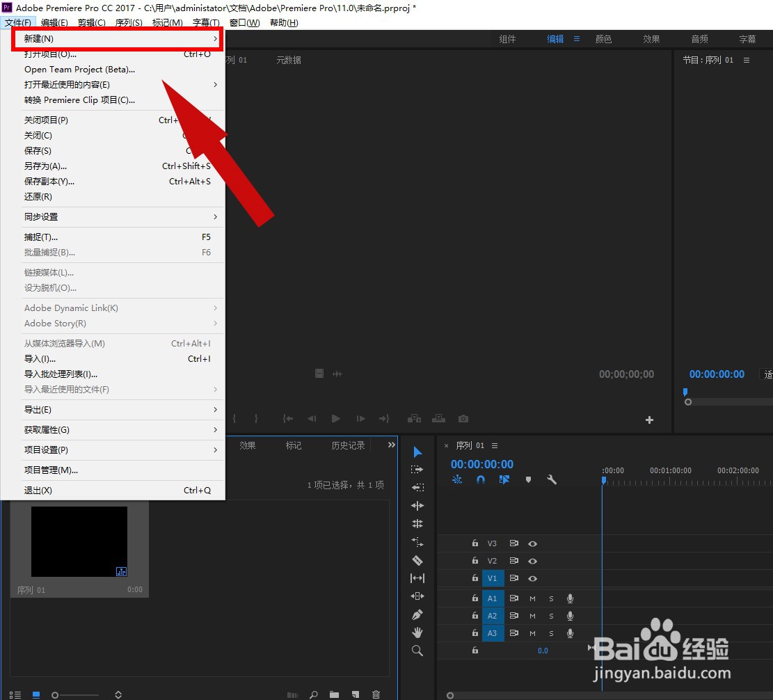Toggle V1 track output eye

click(532, 578)
